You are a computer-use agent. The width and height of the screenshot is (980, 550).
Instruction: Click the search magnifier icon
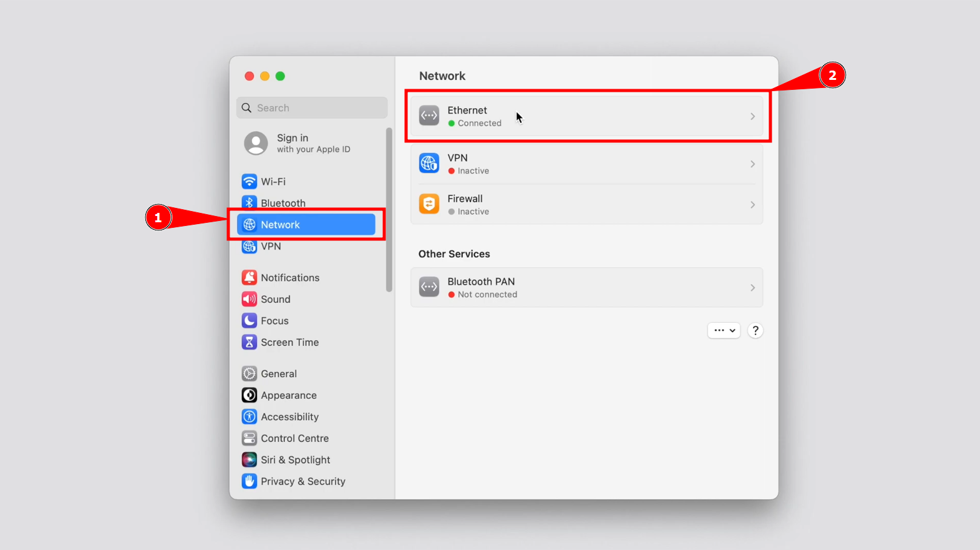coord(246,108)
